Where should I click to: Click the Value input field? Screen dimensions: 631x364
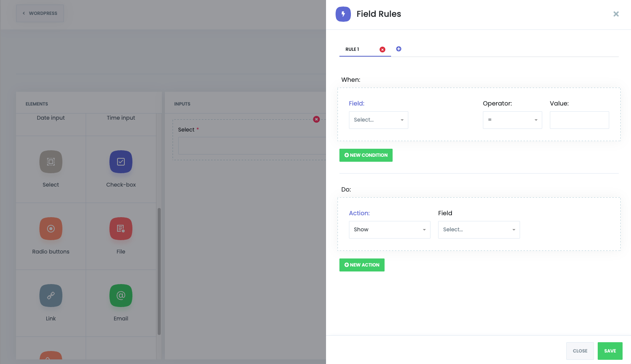coord(579,120)
